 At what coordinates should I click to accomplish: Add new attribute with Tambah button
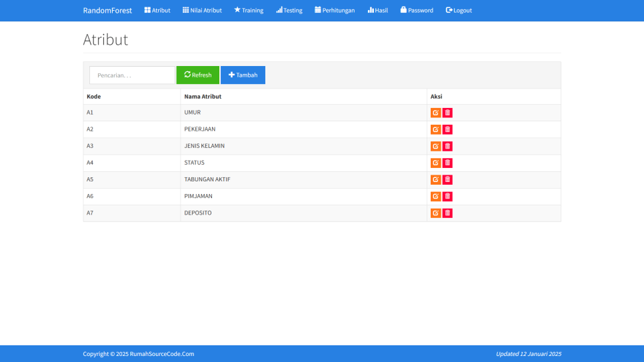coord(243,75)
